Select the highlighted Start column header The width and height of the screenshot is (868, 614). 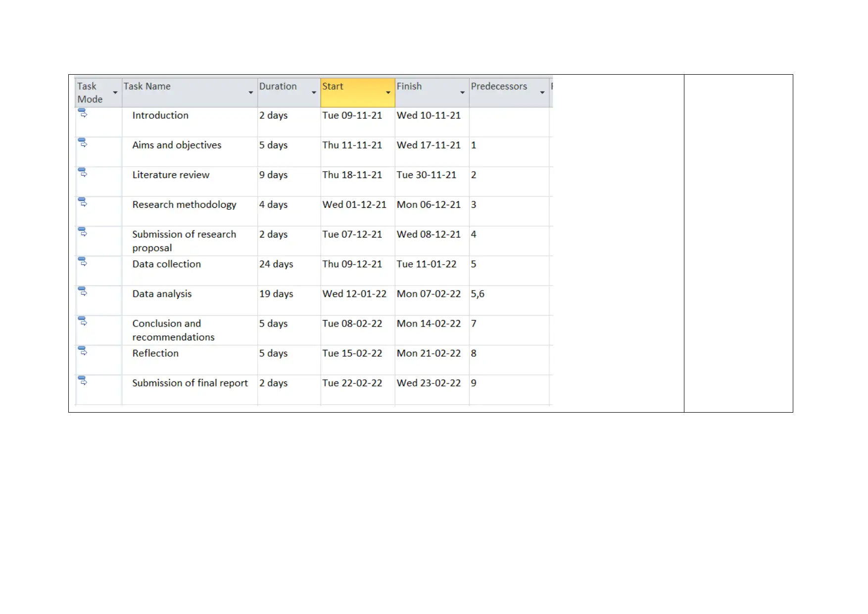click(358, 93)
